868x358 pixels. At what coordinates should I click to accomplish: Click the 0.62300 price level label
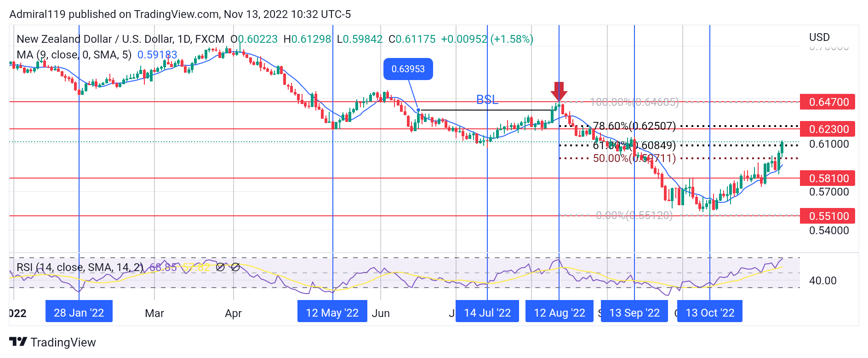pyautogui.click(x=828, y=129)
